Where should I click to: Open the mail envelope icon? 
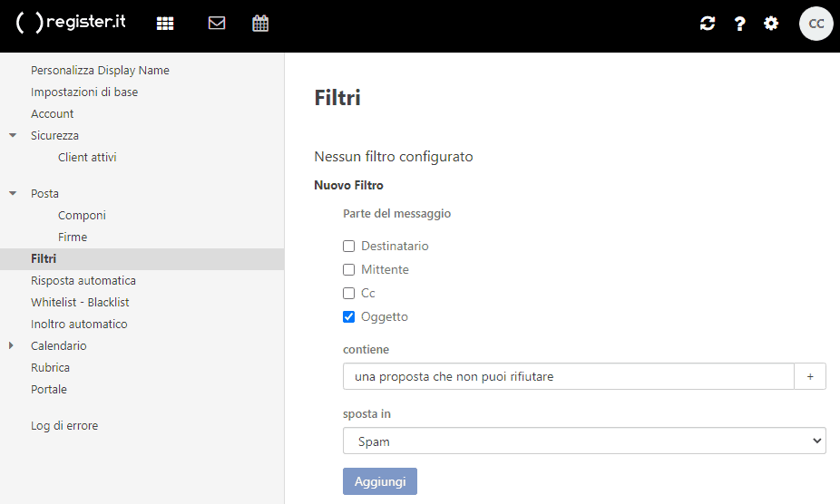217,24
